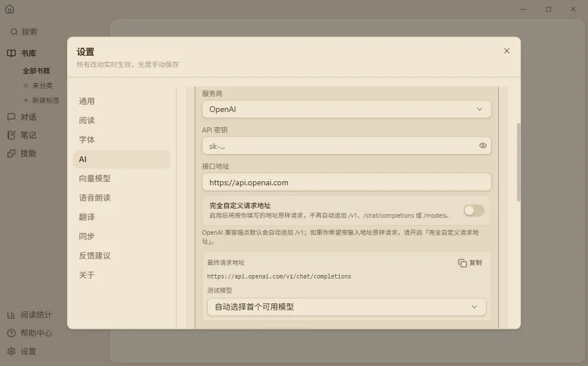The image size is (588, 366).
Task: Open the 对话 chat bubble icon
Action: point(11,117)
